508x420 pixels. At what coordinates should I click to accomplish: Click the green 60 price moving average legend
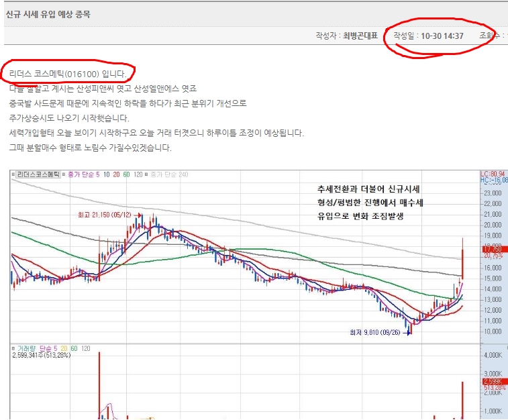click(126, 174)
